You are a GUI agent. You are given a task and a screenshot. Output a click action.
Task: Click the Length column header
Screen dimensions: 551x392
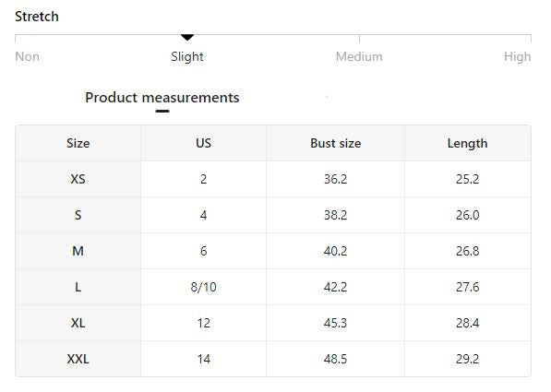pyautogui.click(x=467, y=143)
